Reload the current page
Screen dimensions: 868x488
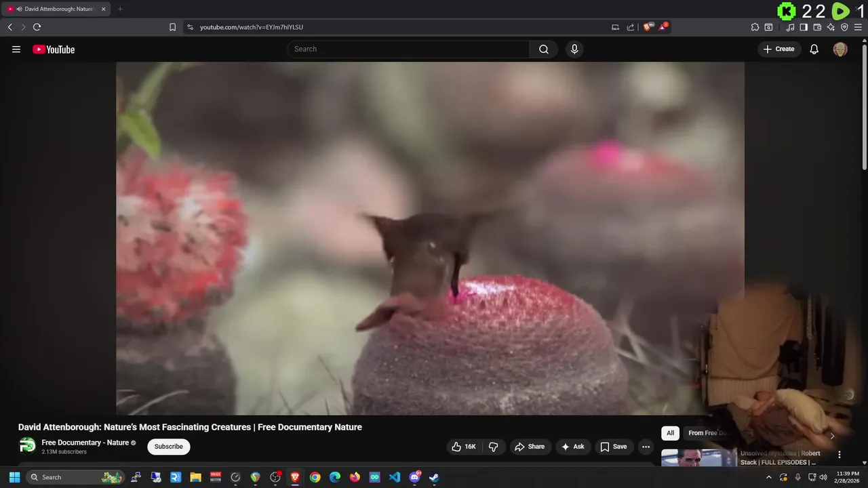click(x=37, y=27)
